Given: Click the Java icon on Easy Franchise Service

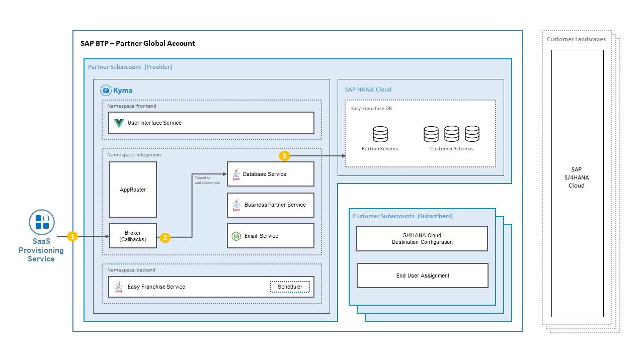Looking at the screenshot, I should pos(119,287).
